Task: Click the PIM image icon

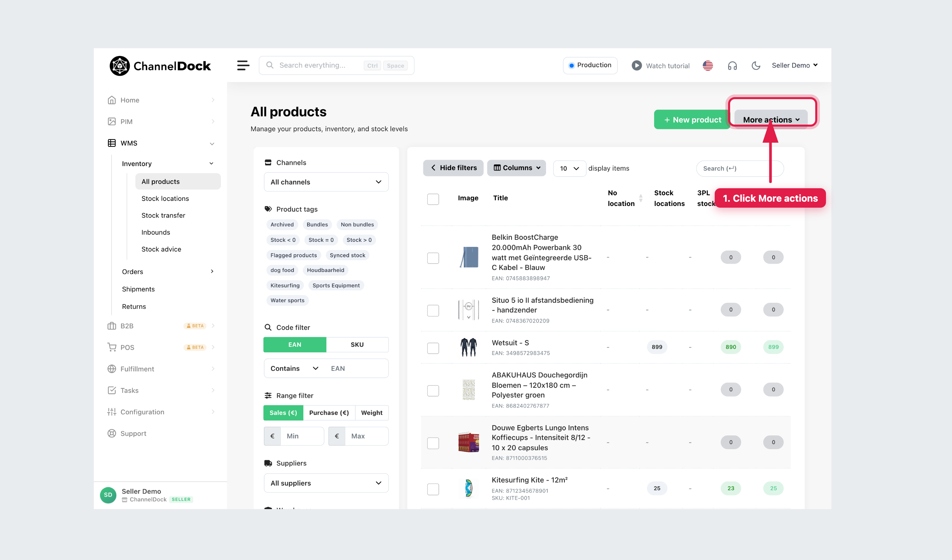Action: point(112,122)
